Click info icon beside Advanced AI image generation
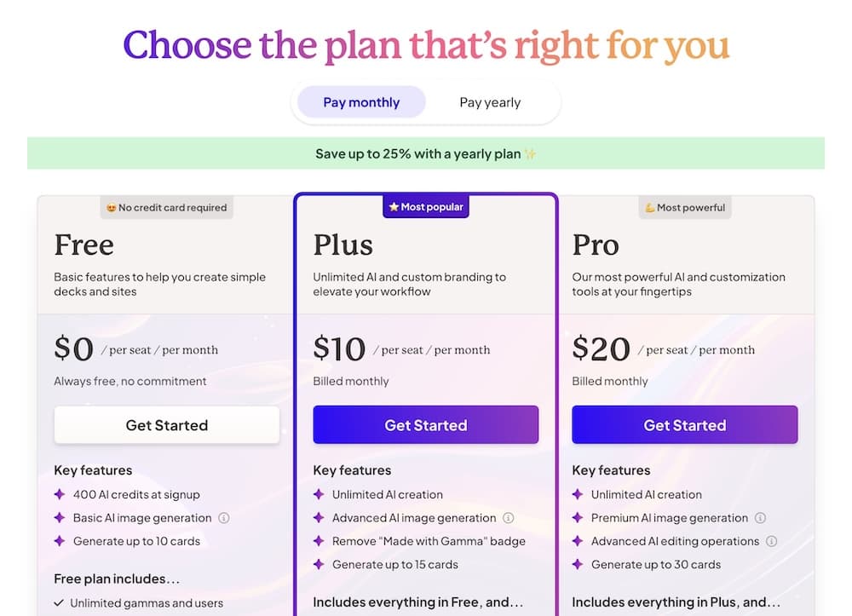The height and width of the screenshot is (616, 852). point(509,518)
